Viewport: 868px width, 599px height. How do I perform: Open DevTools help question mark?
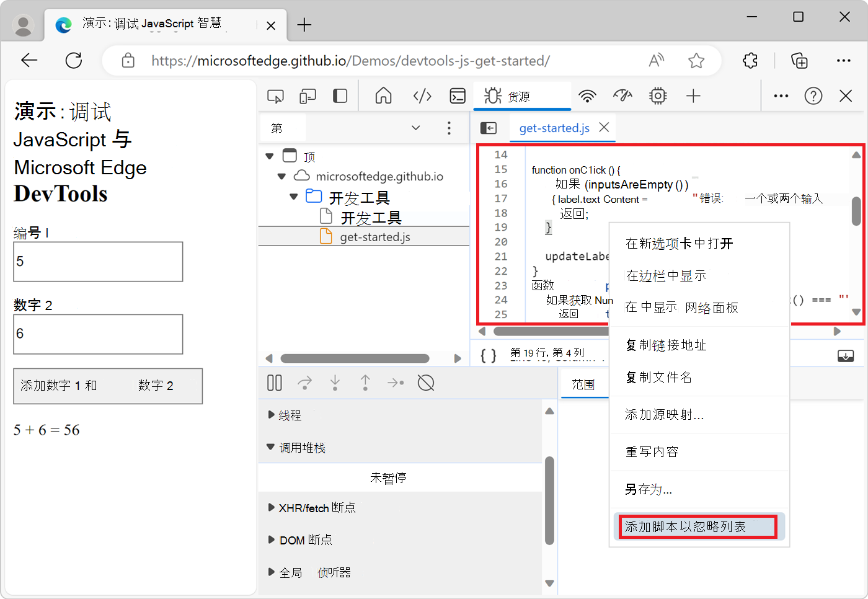point(813,96)
